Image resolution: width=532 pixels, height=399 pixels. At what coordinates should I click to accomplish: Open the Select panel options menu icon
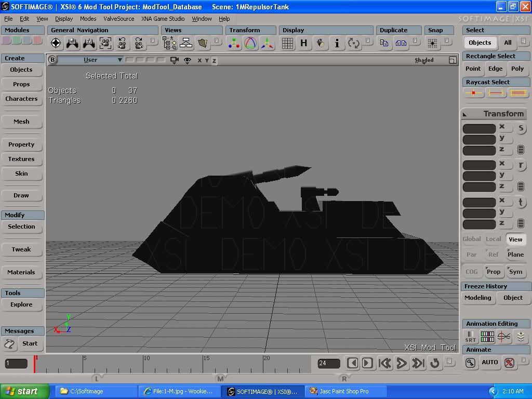(524, 41)
